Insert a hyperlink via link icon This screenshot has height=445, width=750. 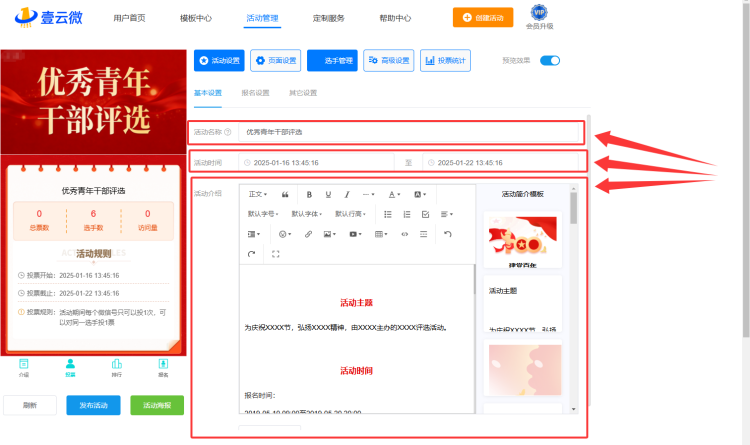(x=309, y=234)
